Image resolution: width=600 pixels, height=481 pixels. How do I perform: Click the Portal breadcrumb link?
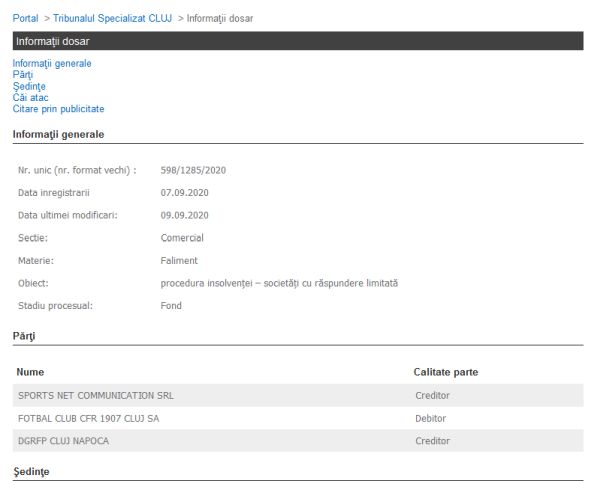25,19
